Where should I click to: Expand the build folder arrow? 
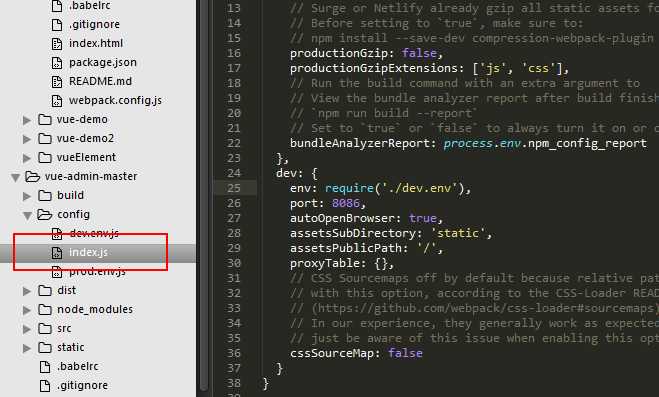27,196
